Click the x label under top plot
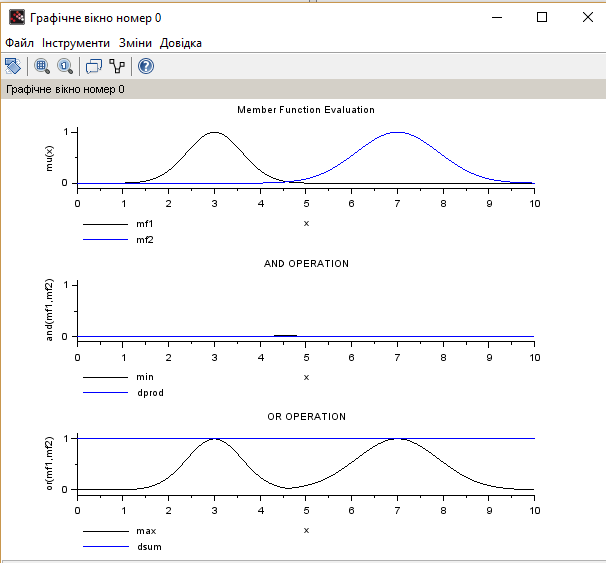This screenshot has width=606, height=563. (x=306, y=223)
